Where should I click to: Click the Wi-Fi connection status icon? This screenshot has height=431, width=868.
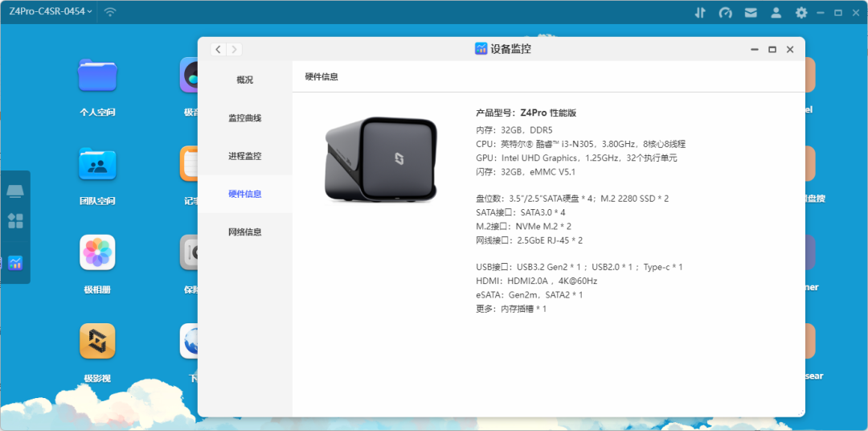pos(111,11)
